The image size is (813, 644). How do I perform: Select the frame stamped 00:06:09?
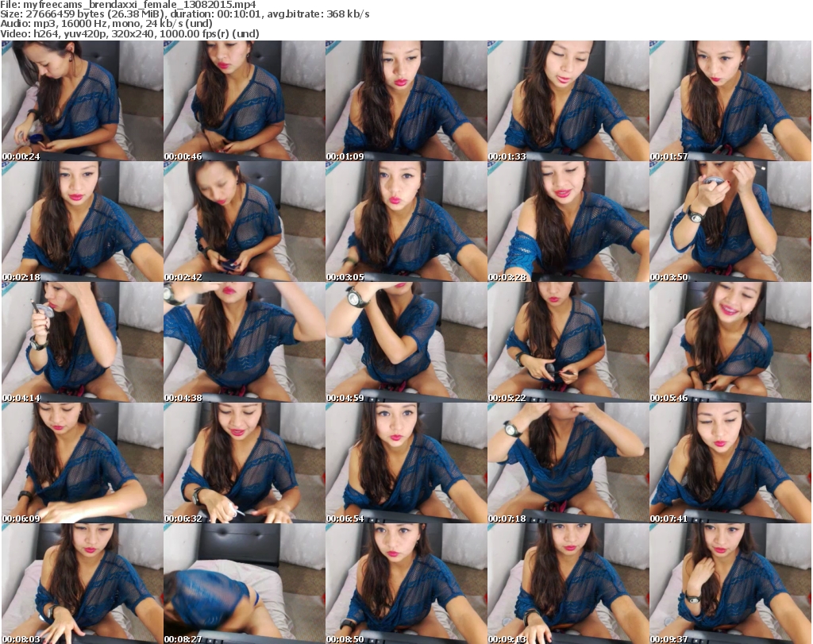83,463
